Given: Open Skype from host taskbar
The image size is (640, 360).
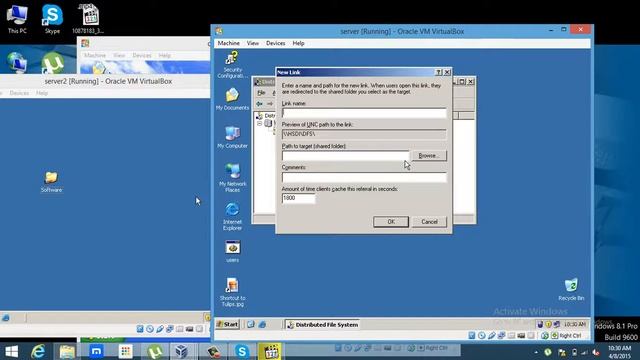Looking at the screenshot, I should pyautogui.click(x=242, y=351).
